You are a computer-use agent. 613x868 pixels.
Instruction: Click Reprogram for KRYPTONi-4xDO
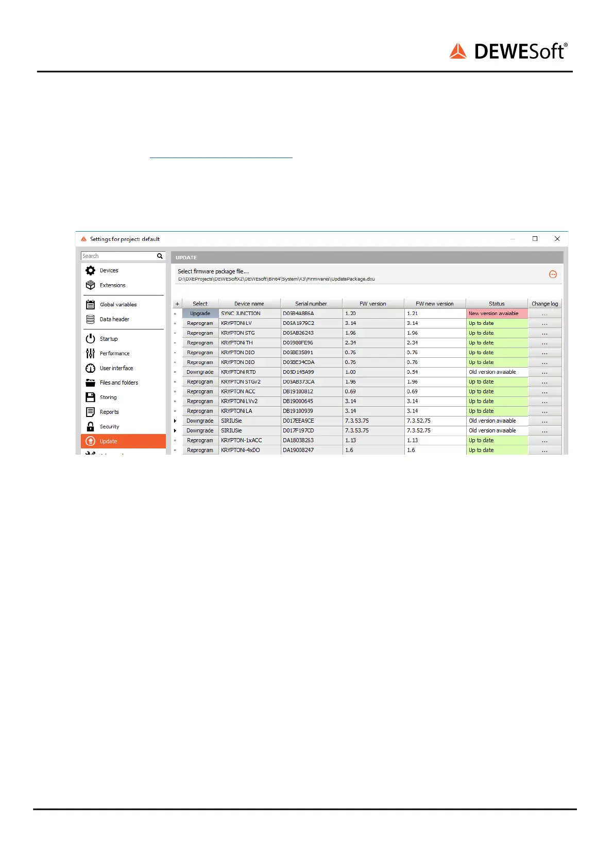(200, 450)
